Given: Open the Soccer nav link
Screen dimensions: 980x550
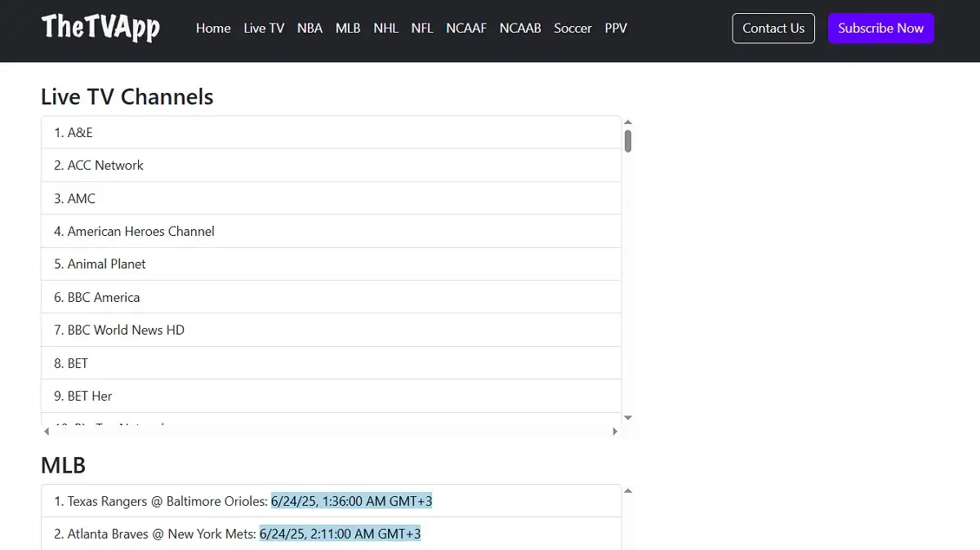Looking at the screenshot, I should (572, 28).
